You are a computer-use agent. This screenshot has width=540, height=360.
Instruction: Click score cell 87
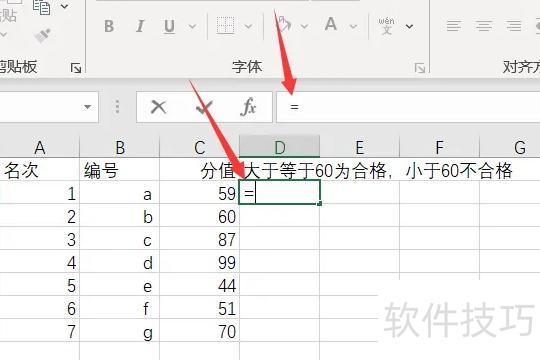tap(200, 239)
